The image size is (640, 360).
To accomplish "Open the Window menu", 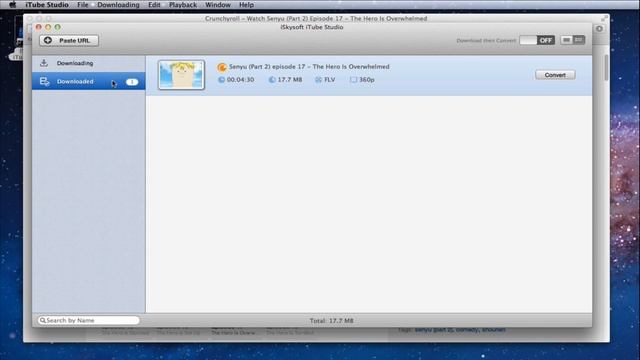I will pos(218,5).
